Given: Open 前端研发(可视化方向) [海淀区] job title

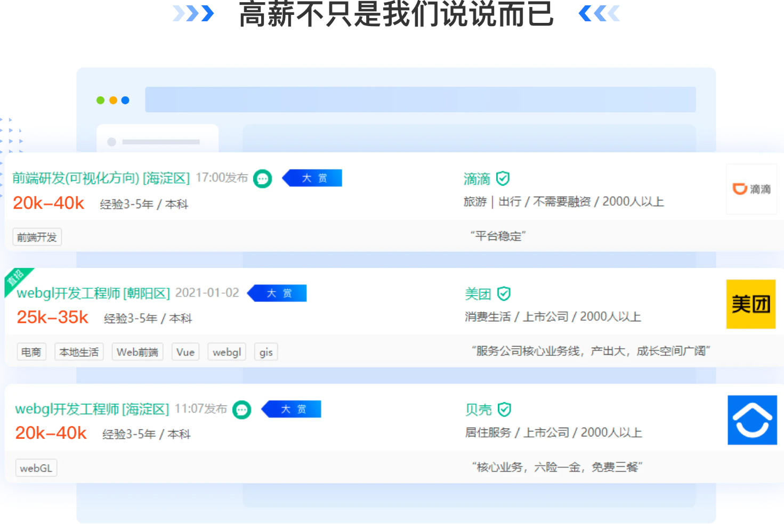Looking at the screenshot, I should click(x=101, y=178).
